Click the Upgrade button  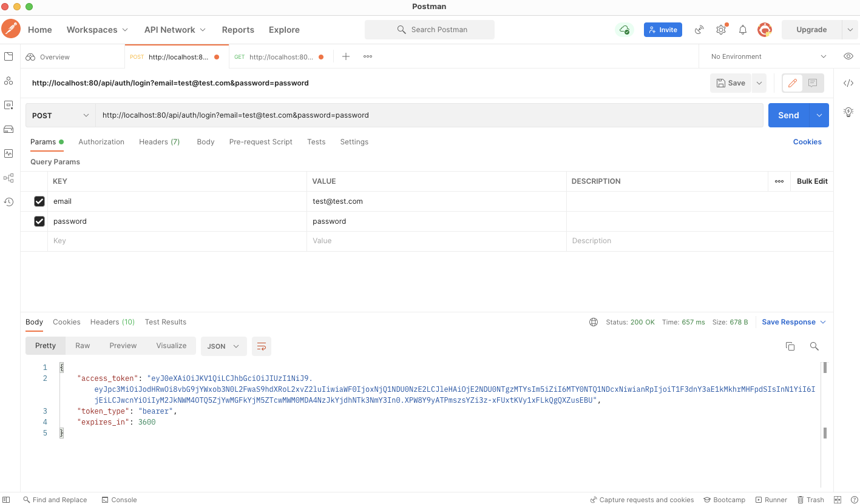point(811,30)
